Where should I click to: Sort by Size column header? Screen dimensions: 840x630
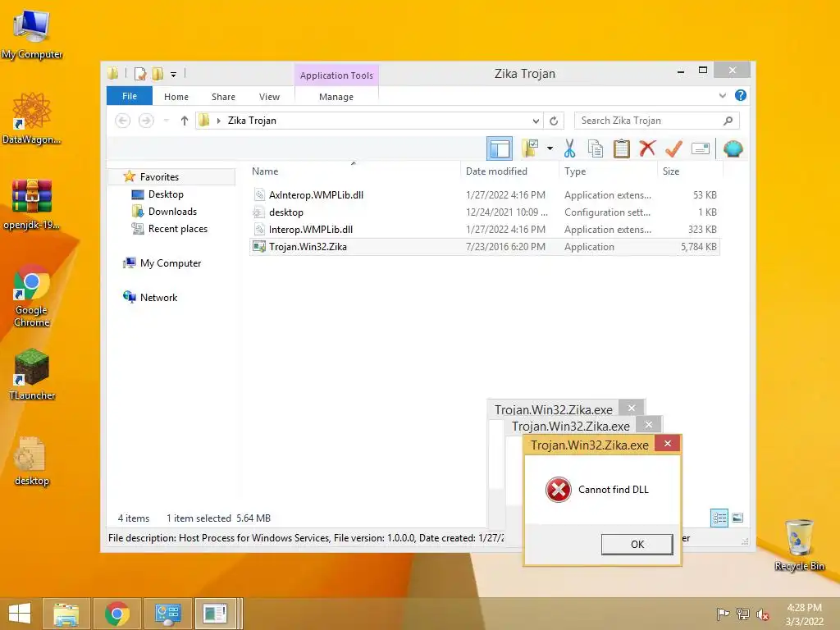[x=690, y=171]
